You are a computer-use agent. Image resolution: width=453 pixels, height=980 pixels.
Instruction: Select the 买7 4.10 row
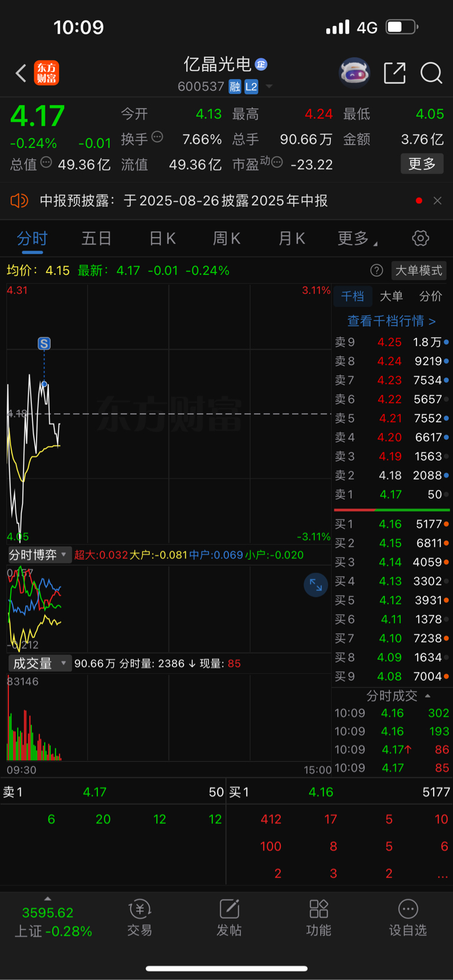[x=392, y=638]
